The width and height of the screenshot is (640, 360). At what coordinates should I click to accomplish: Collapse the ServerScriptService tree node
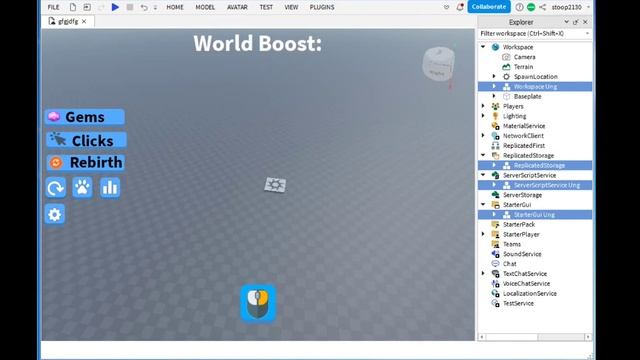click(483, 175)
